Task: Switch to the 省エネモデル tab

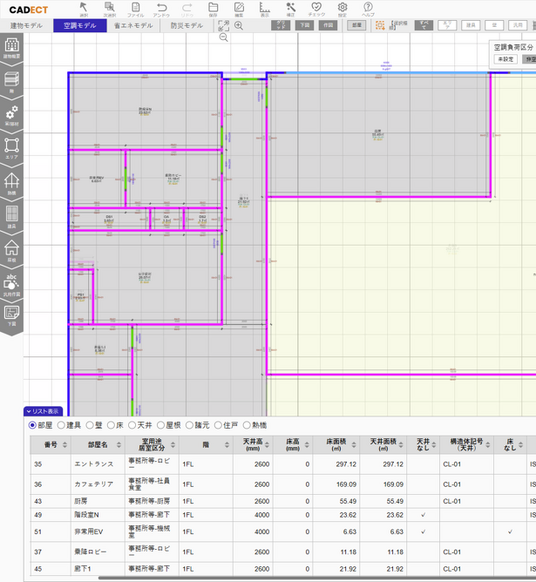Action: (x=133, y=26)
